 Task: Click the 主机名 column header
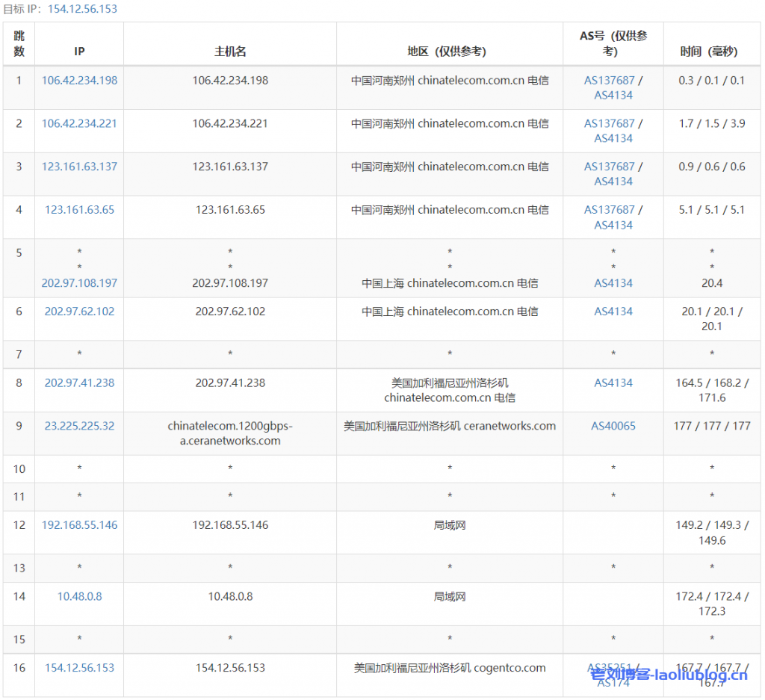pyautogui.click(x=230, y=52)
